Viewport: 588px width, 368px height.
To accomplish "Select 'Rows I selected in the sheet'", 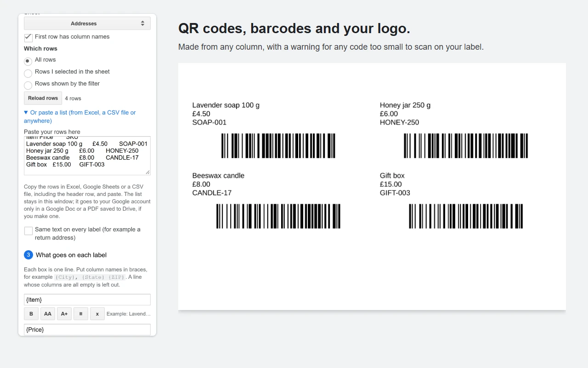I will point(28,73).
